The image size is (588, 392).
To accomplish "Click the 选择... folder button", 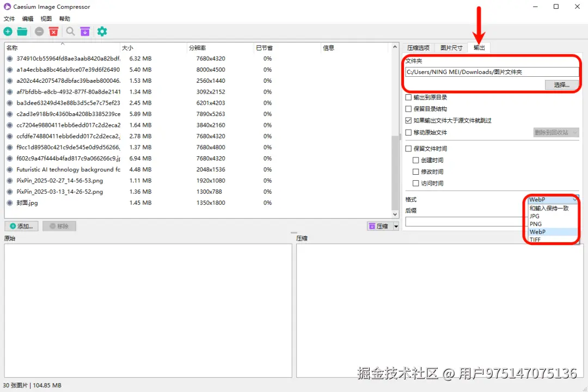I will pos(562,85).
